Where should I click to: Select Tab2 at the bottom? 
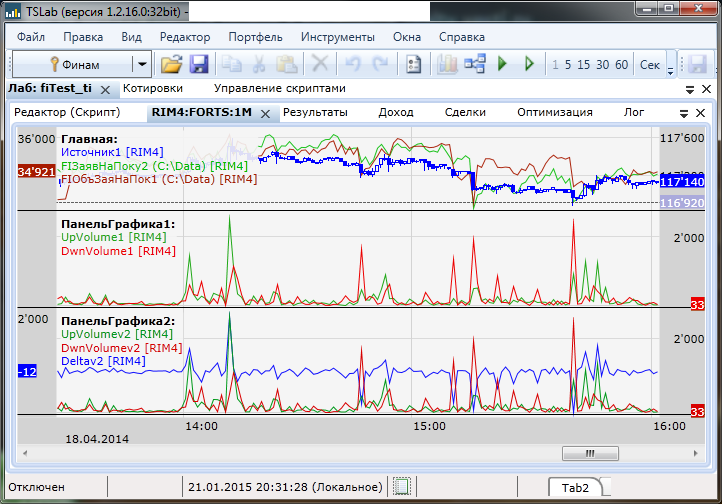click(x=573, y=487)
